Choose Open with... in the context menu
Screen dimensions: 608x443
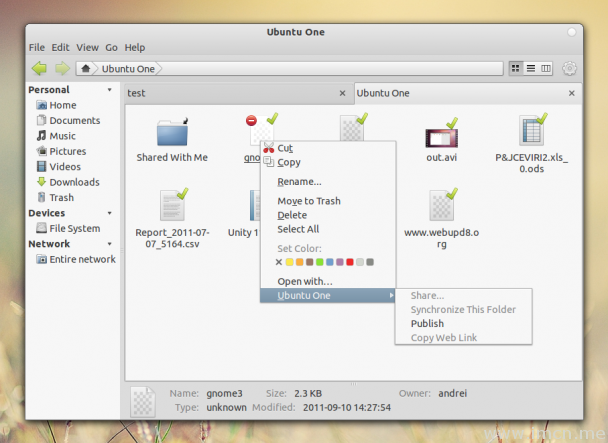(x=328, y=281)
